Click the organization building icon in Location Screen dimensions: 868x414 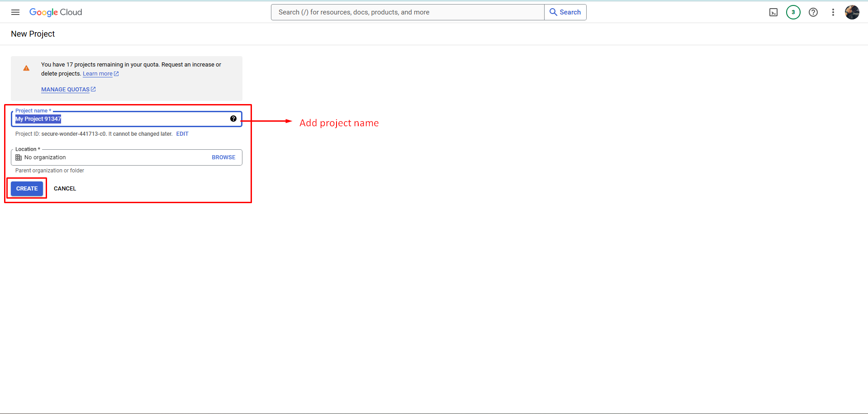(x=19, y=157)
